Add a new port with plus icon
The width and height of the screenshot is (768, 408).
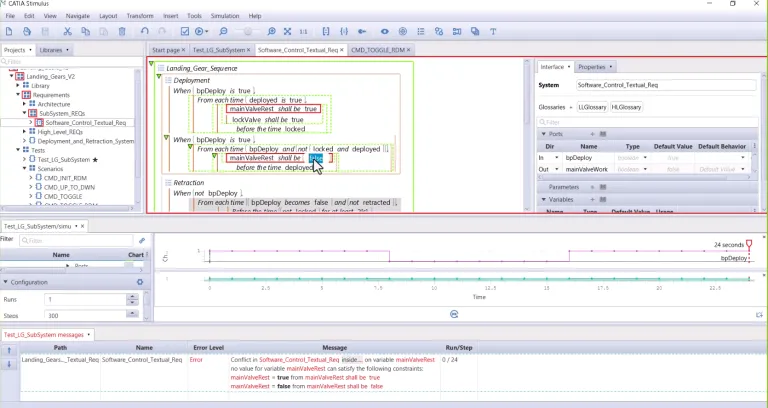[x=592, y=134]
